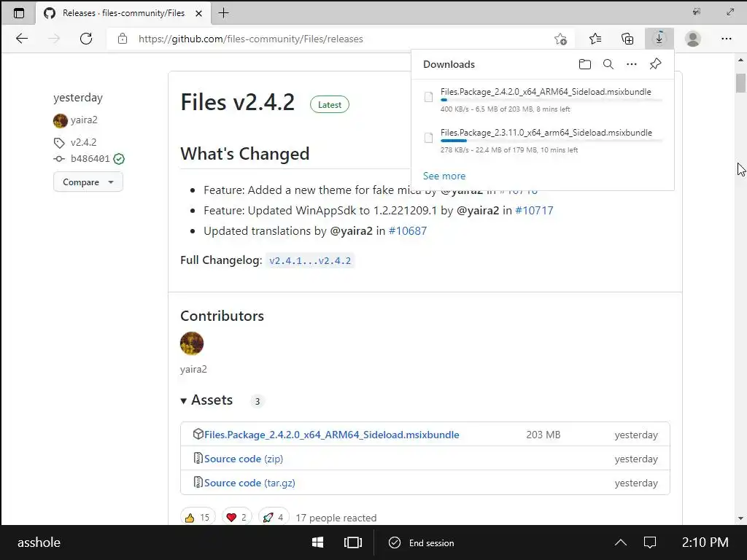This screenshot has height=560, width=747.
Task: Download Source code (tar.gz)
Action: point(249,483)
